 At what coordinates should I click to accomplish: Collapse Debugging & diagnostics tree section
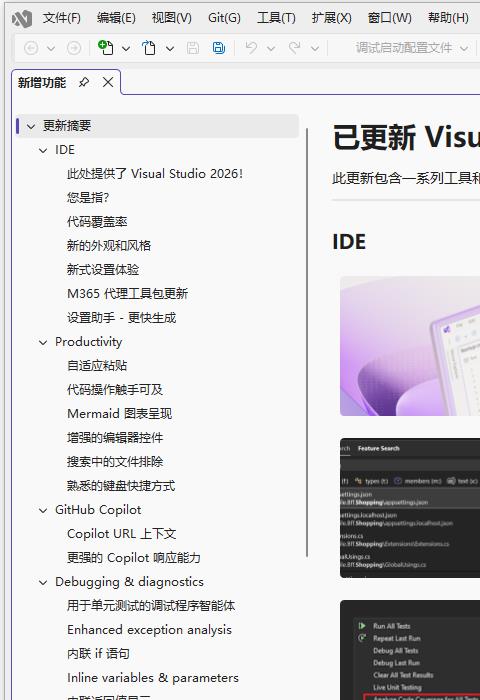point(43,583)
